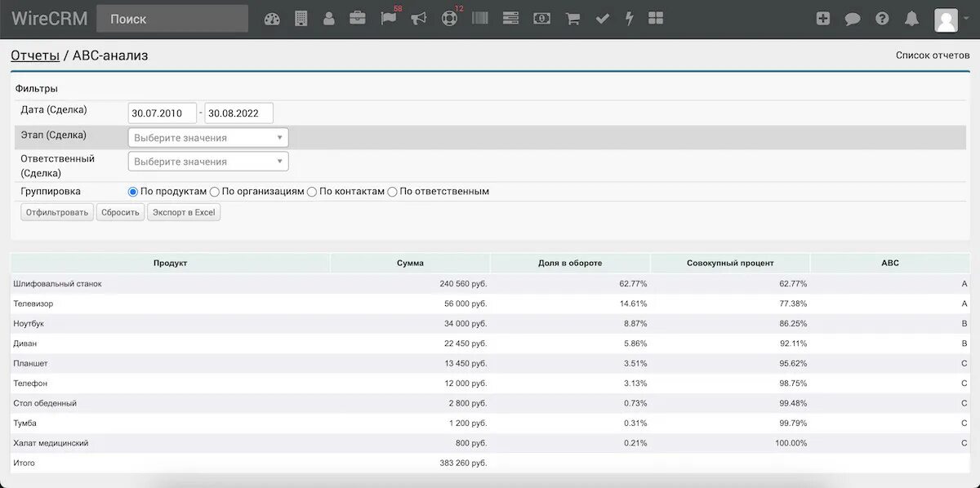The image size is (980, 488).
Task: Open the deals briefcase icon
Action: point(358,18)
